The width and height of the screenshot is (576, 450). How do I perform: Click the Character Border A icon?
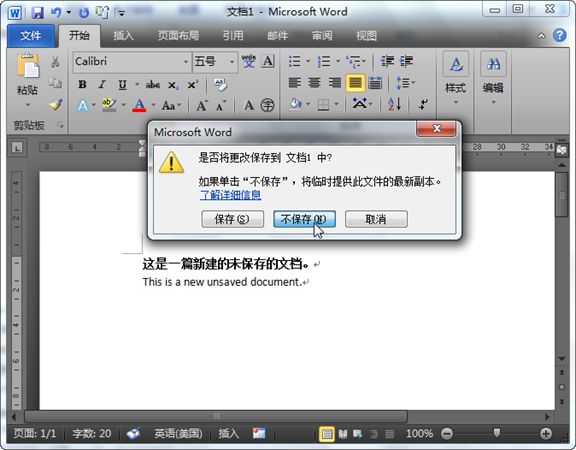pyautogui.click(x=268, y=61)
